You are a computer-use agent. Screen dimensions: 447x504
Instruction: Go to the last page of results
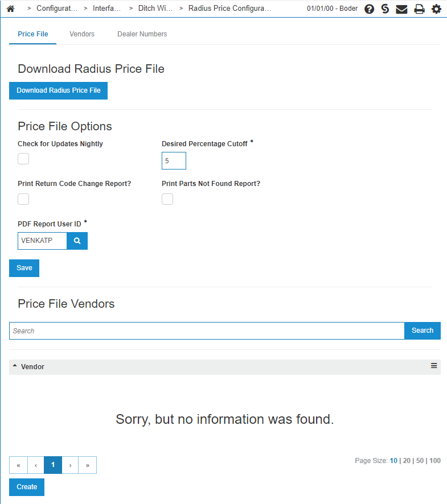click(87, 465)
